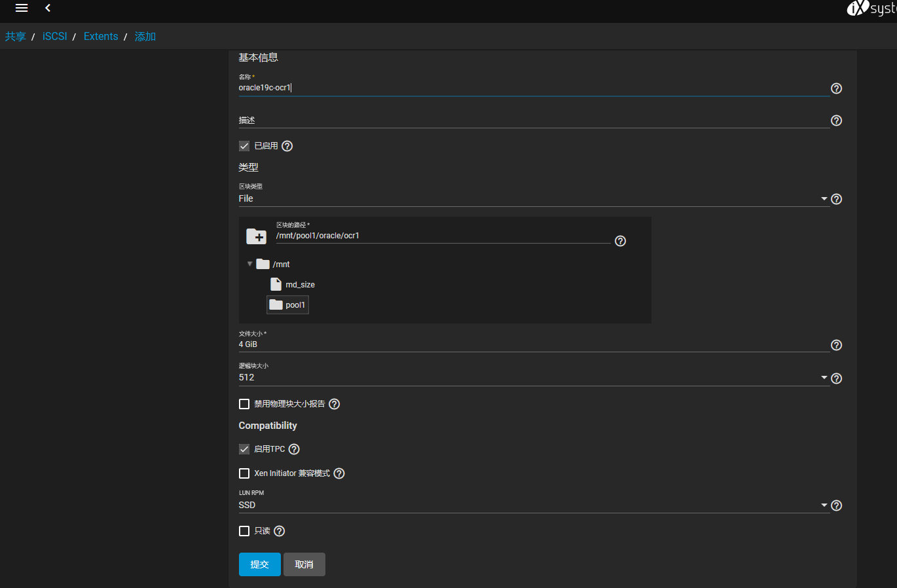The width and height of the screenshot is (897, 588).
Task: Click the new folder icon with plus
Action: 256,236
